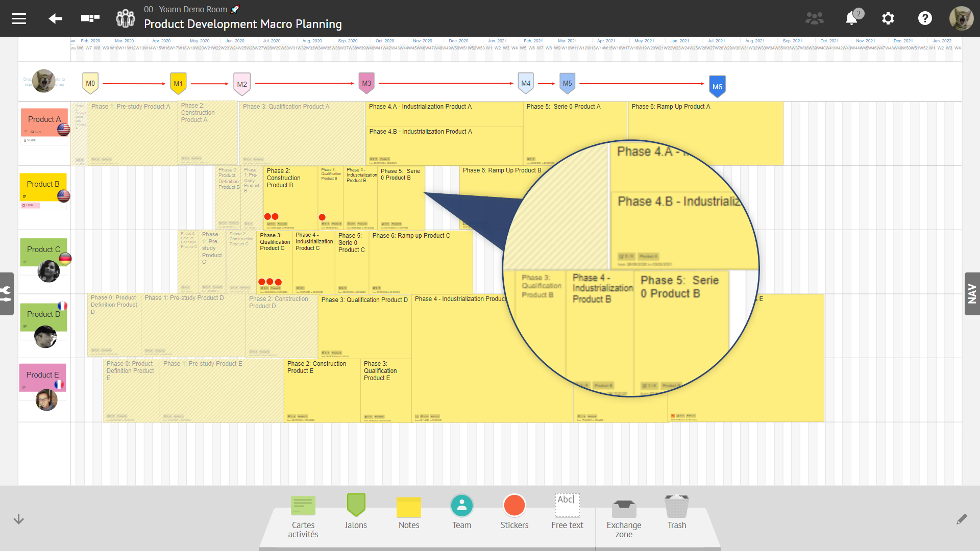Open Phase 3: Qualification Product C card
Viewport: 980px width, 551px height.
274,262
